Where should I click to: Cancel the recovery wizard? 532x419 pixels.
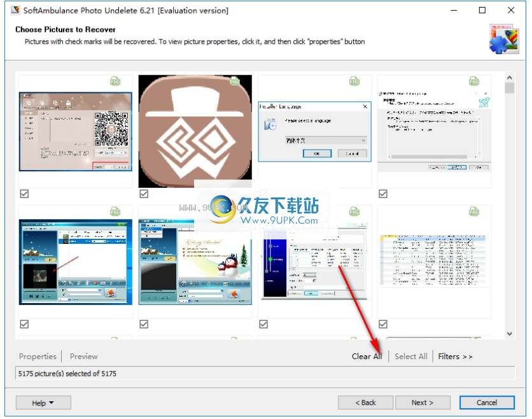[x=487, y=402]
